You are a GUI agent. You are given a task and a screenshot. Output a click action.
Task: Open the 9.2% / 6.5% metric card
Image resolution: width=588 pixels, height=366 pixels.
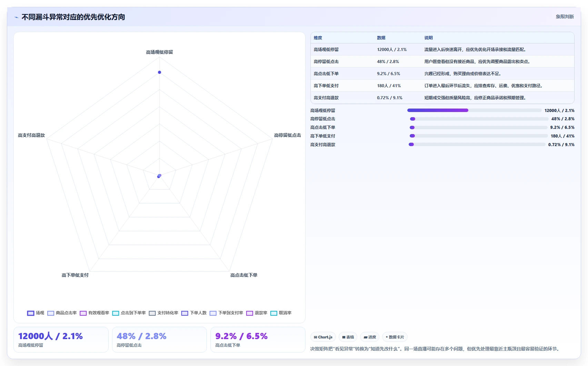tap(258, 339)
